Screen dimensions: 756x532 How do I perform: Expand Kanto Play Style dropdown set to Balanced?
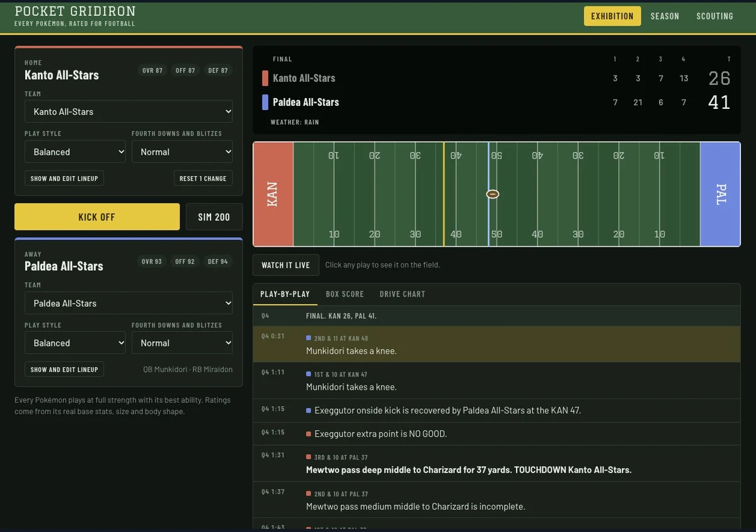(x=75, y=152)
